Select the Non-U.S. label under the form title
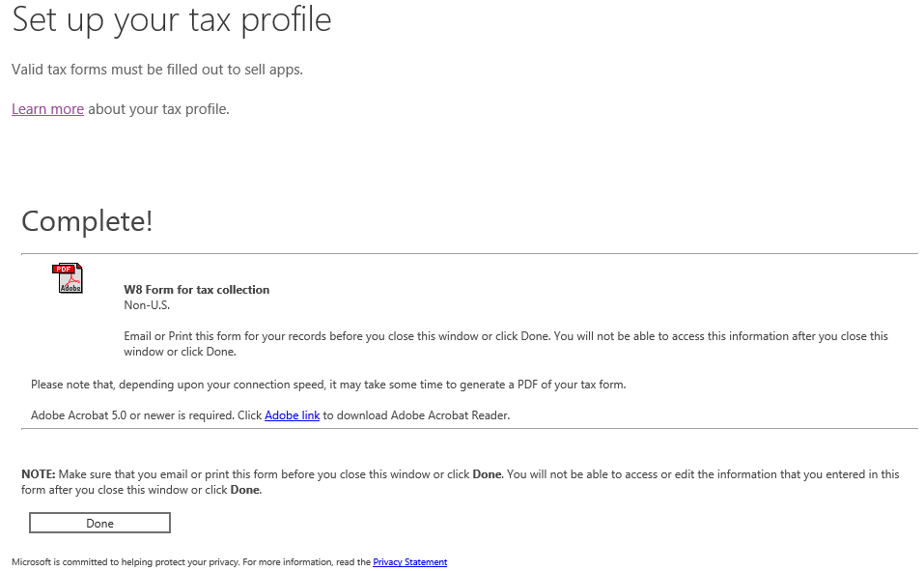Viewport: 924px width, 571px height. 147,305
